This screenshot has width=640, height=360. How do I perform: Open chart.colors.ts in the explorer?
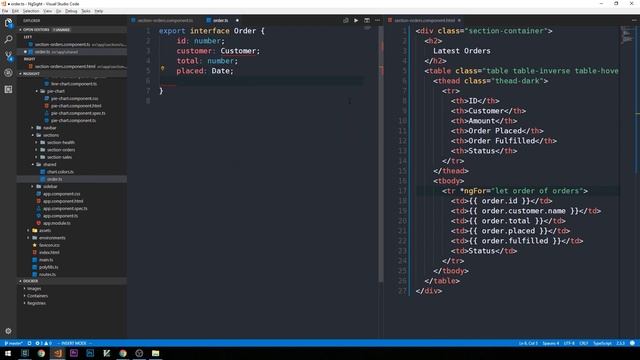pyautogui.click(x=60, y=172)
